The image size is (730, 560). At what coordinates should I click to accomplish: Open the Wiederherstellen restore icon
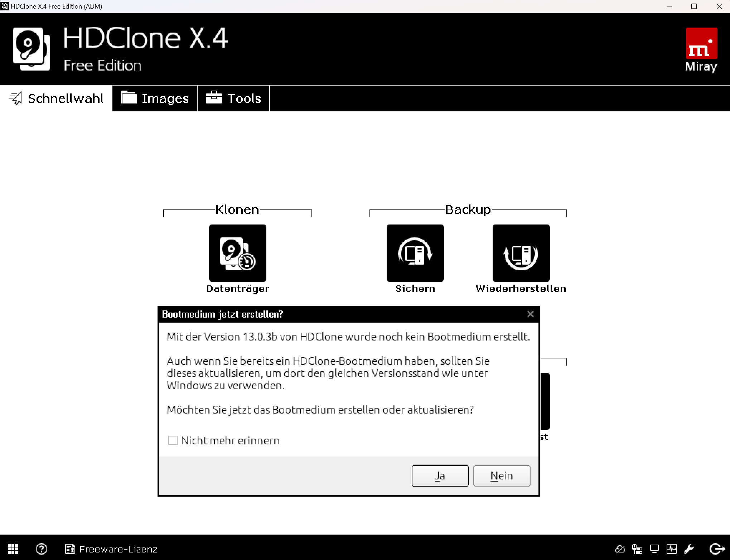pos(521,253)
